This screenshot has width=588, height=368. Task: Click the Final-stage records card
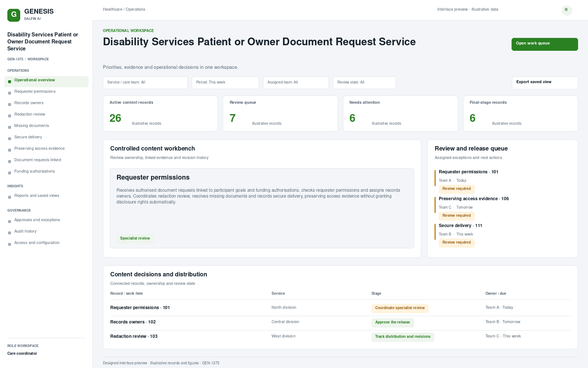pyautogui.click(x=520, y=113)
